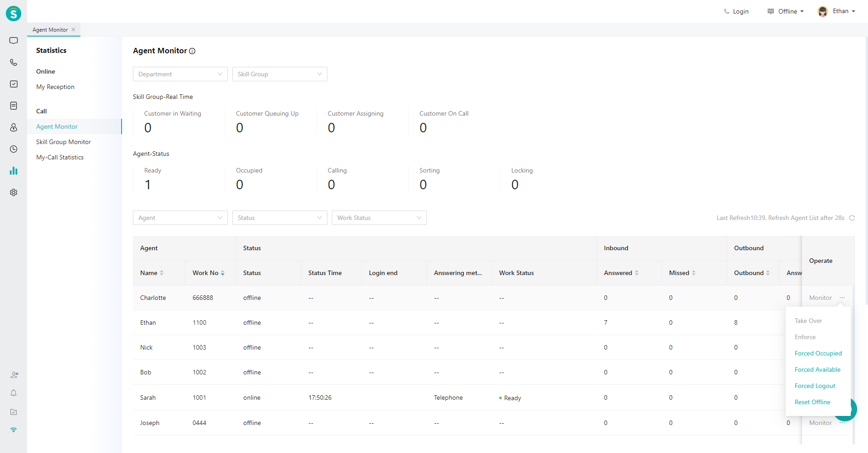Open the gear settings sidebar icon

(x=14, y=192)
